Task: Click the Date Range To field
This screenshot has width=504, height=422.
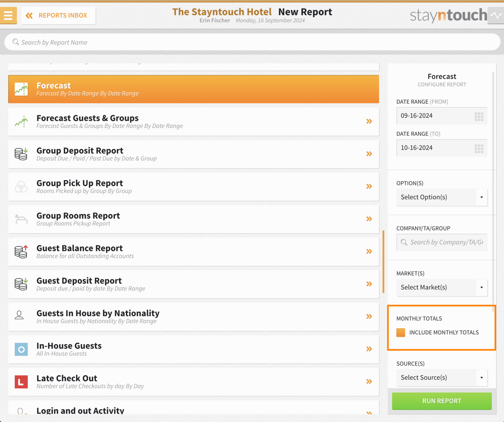Action: tap(442, 148)
